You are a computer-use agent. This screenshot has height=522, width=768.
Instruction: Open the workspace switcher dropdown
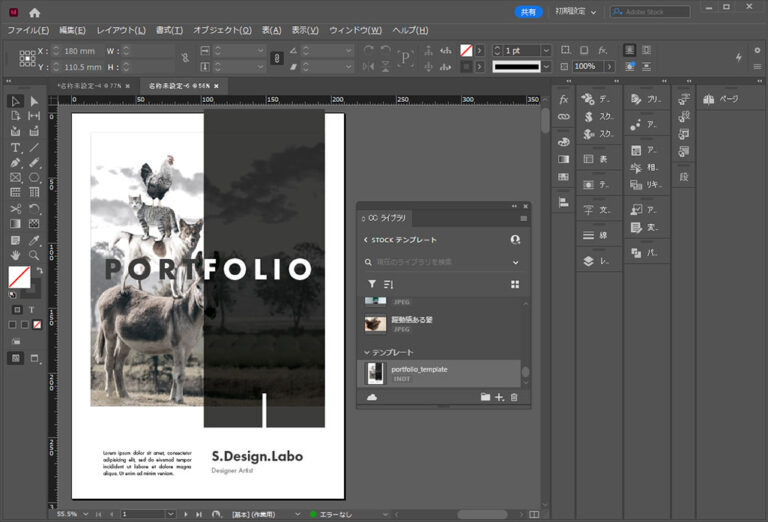tap(575, 12)
